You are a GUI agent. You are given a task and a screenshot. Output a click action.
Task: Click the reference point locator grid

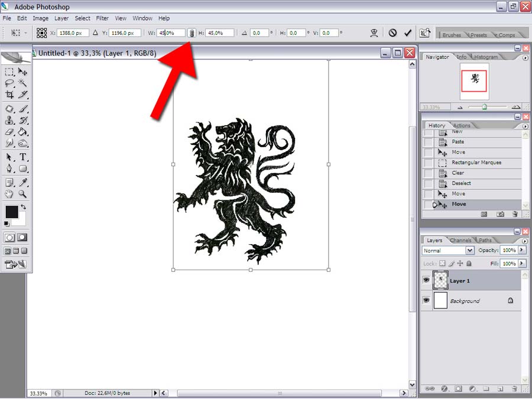(x=42, y=33)
